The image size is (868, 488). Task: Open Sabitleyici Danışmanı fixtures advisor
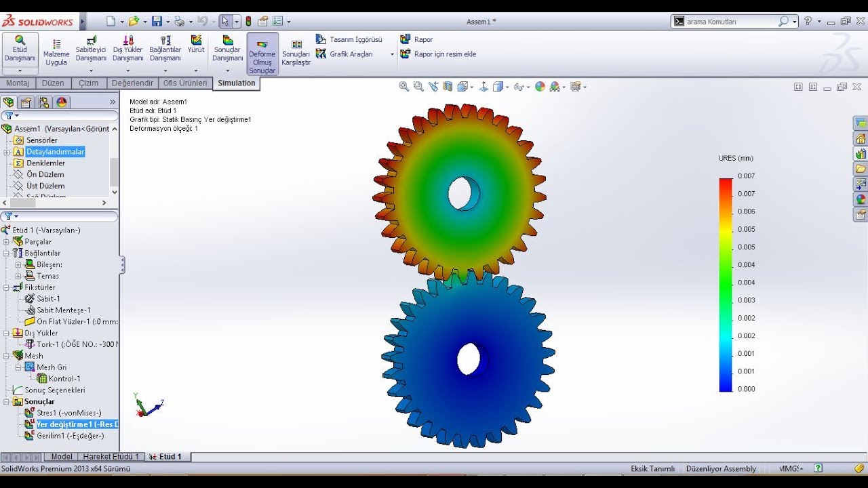click(x=91, y=49)
